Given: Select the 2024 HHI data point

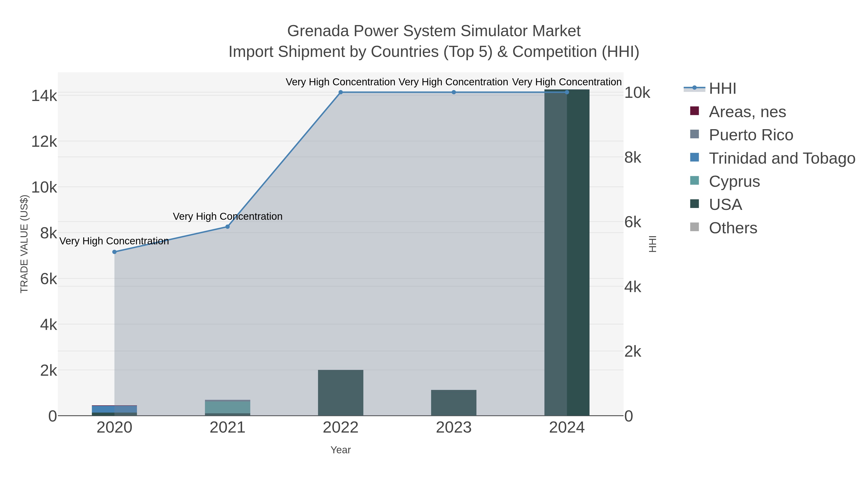Looking at the screenshot, I should pyautogui.click(x=567, y=92).
